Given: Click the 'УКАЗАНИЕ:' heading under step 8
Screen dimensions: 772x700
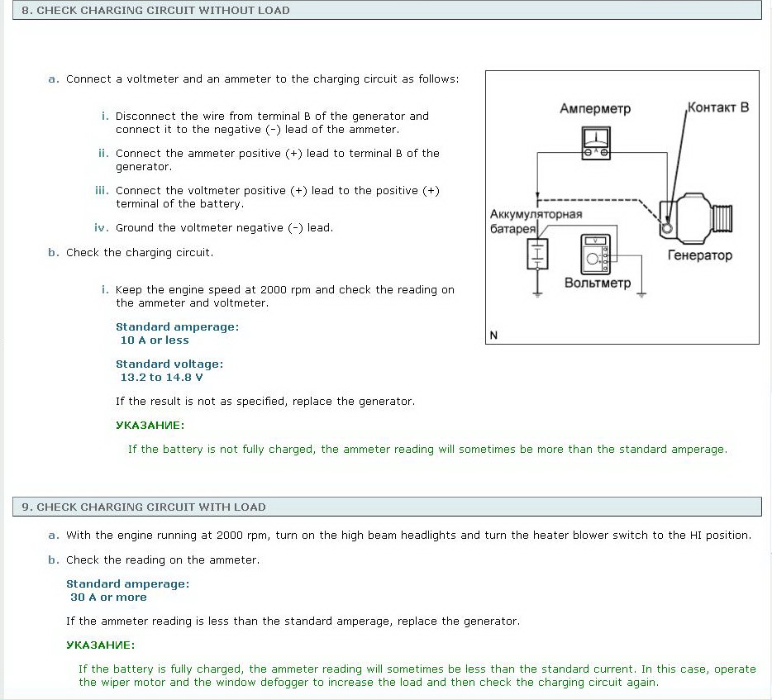Looking at the screenshot, I should pos(150,426).
